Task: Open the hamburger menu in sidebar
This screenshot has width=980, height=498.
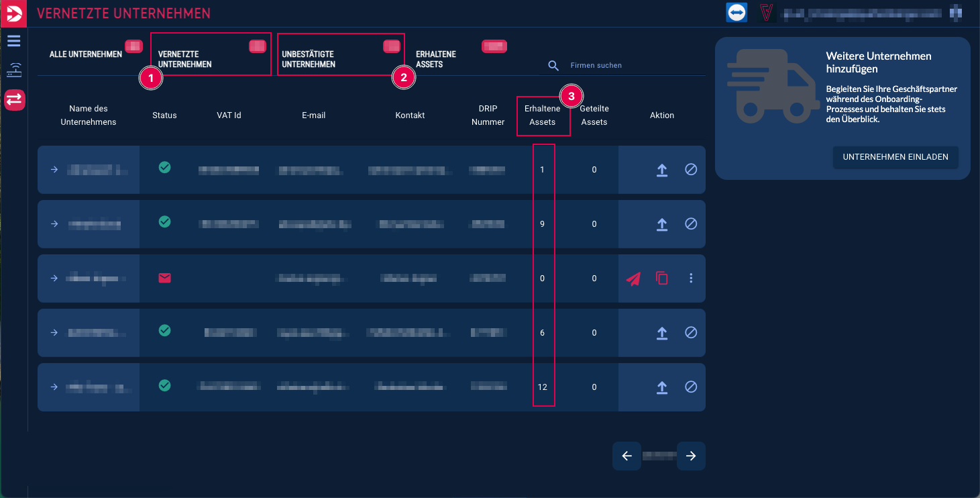Action: pyautogui.click(x=14, y=41)
